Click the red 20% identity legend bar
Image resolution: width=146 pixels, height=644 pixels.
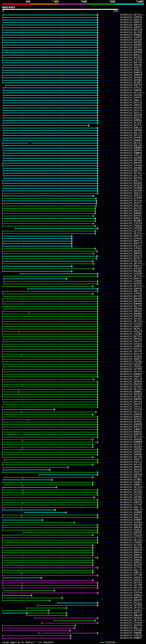point(16,4)
